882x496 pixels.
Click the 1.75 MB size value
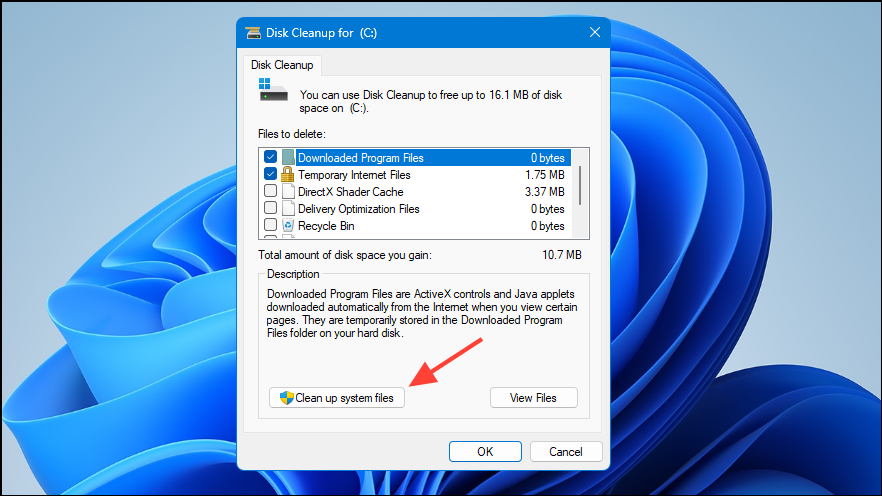[x=544, y=175]
